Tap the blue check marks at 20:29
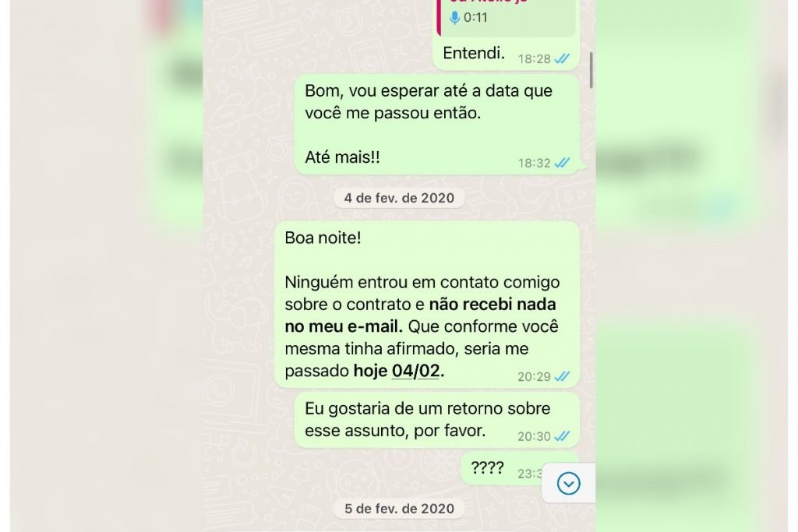Viewport: 798px width, 532px height. pyautogui.click(x=563, y=376)
